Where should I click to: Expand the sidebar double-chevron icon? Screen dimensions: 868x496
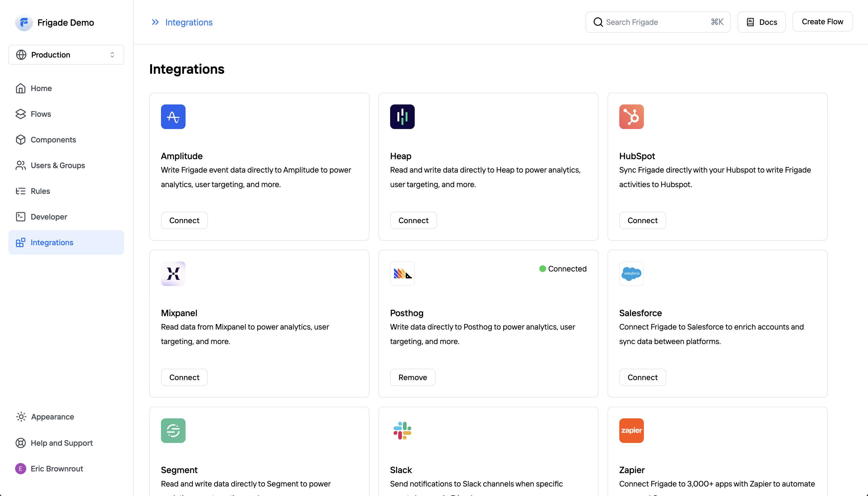coord(155,22)
